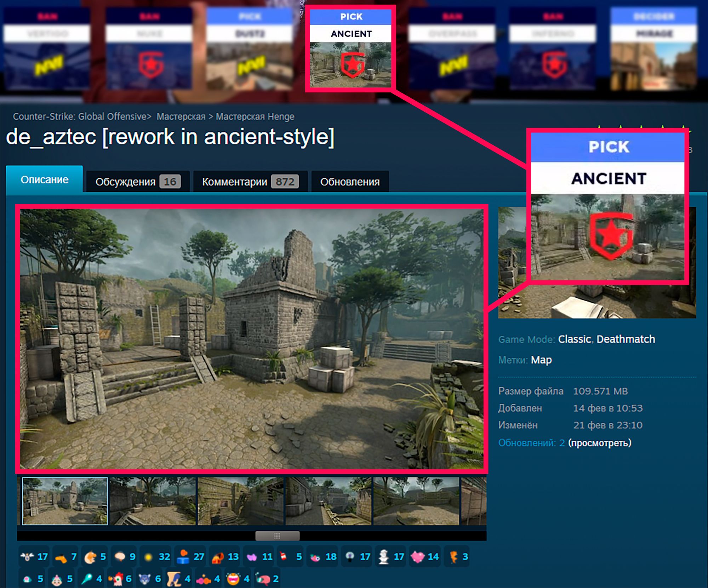Image resolution: width=708 pixels, height=588 pixels.
Task: Click the Classic game mode link
Action: [x=574, y=339]
